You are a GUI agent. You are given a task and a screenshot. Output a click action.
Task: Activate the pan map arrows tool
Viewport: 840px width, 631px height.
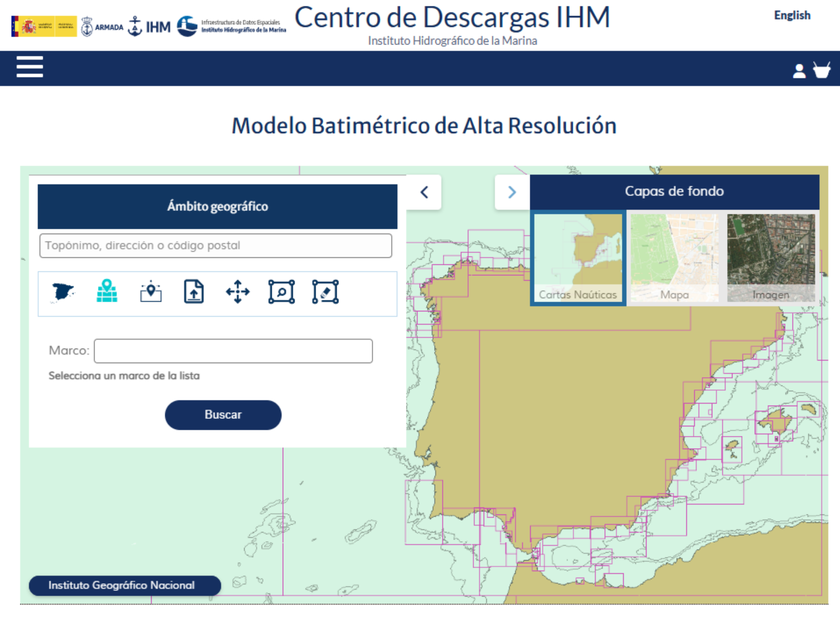[238, 292]
